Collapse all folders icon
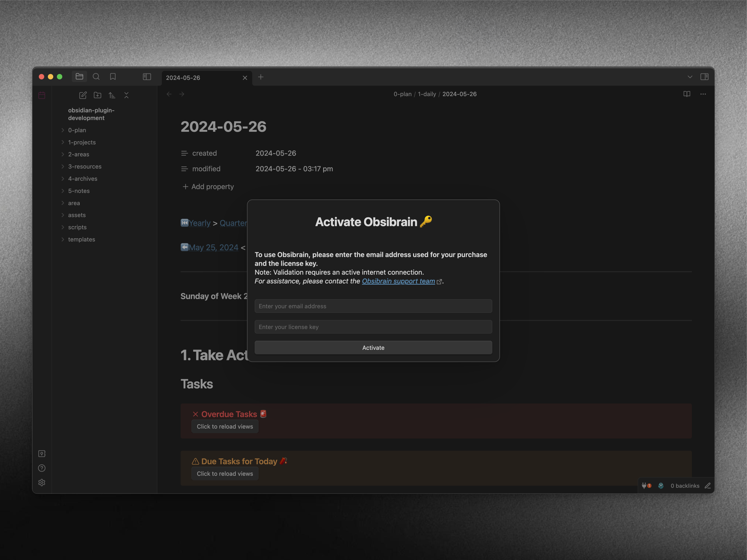The image size is (747, 560). point(126,95)
